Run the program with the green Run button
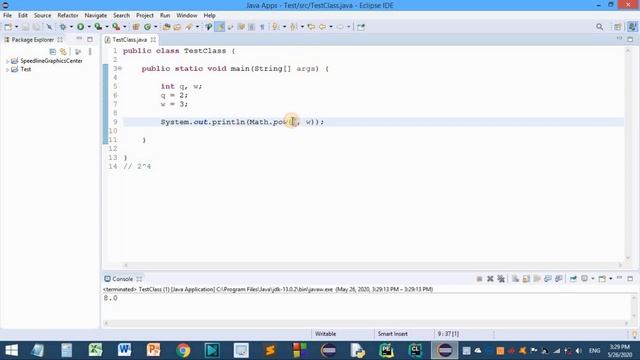640x360 pixels. [80, 27]
